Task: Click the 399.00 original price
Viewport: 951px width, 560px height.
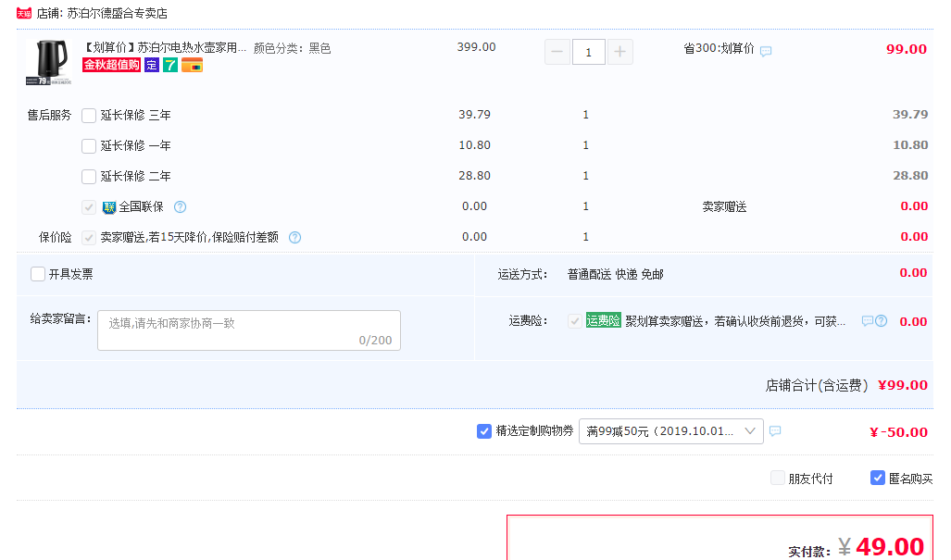Action: (x=476, y=47)
